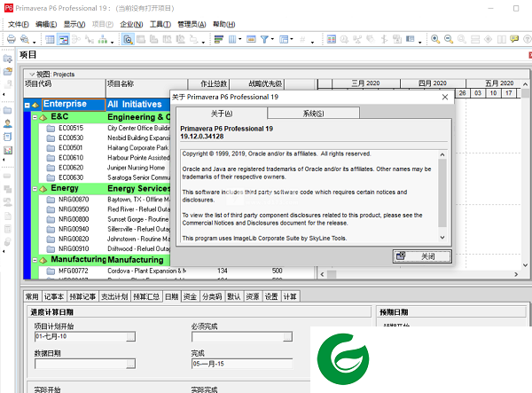Open the 项目计划开始 date picker button
Image resolution: width=532 pixels, height=393 pixels.
130,336
